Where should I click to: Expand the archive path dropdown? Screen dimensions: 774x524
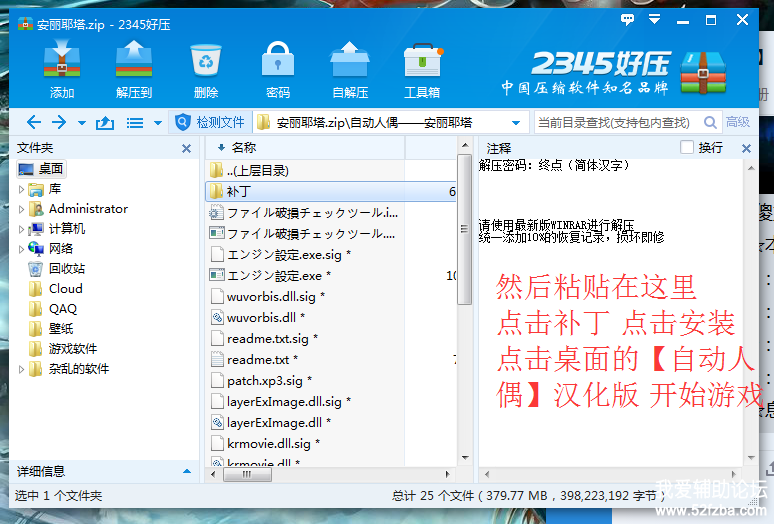pos(516,122)
